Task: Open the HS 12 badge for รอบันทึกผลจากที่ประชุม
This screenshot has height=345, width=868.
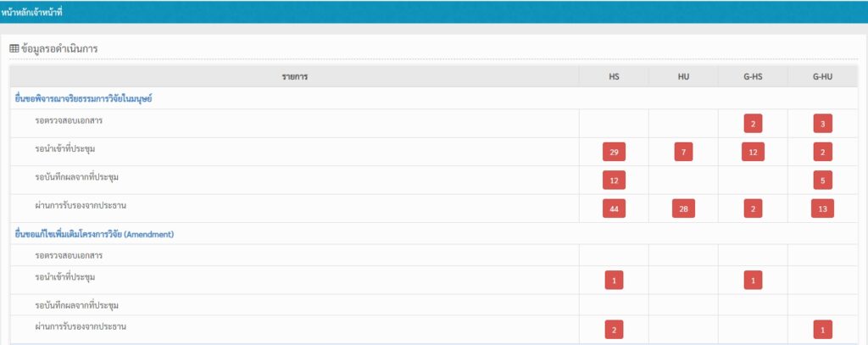Action: (x=614, y=181)
